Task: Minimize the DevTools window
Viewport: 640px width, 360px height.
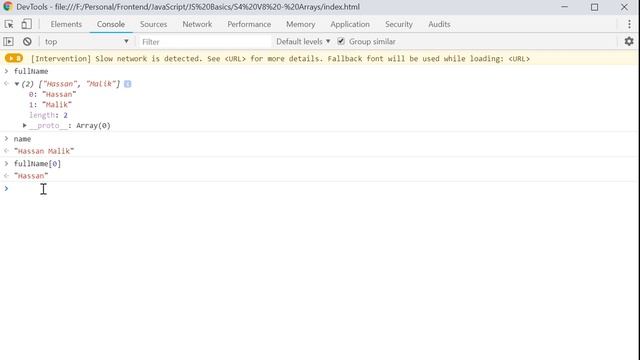Action: click(x=564, y=7)
